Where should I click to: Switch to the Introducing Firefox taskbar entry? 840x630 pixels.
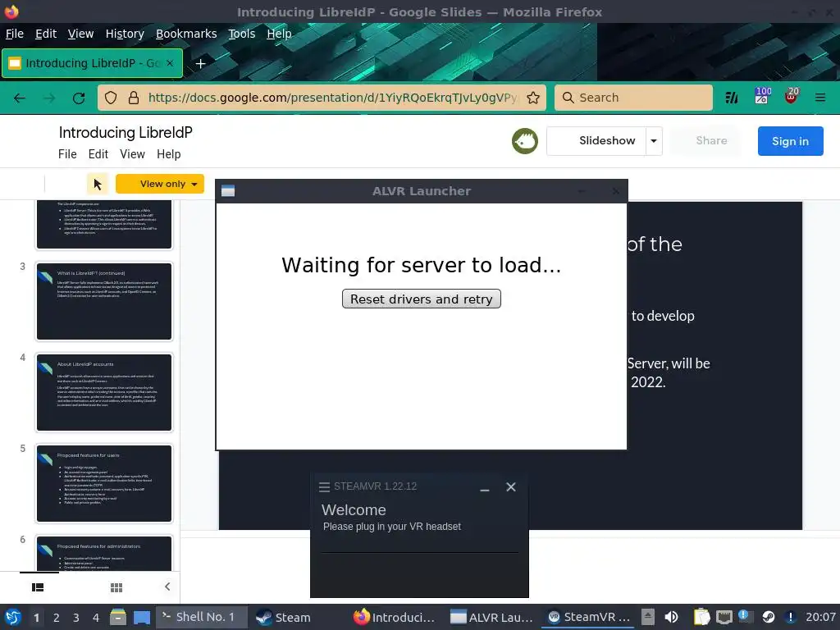395,617
